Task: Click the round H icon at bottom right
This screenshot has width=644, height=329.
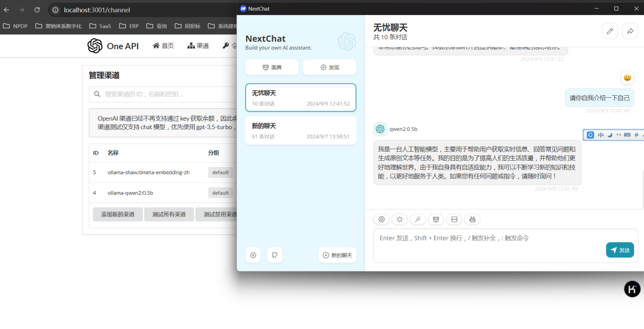Action: pos(632,289)
